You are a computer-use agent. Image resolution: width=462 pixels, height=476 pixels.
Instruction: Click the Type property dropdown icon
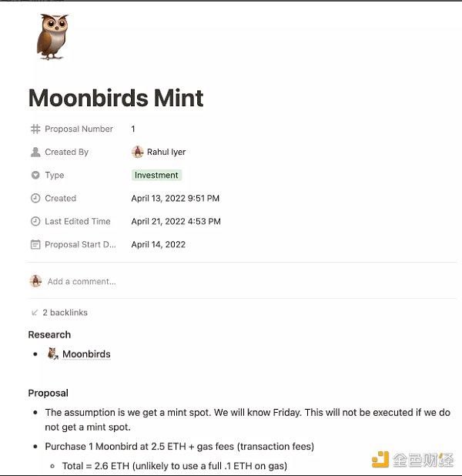[x=35, y=176]
